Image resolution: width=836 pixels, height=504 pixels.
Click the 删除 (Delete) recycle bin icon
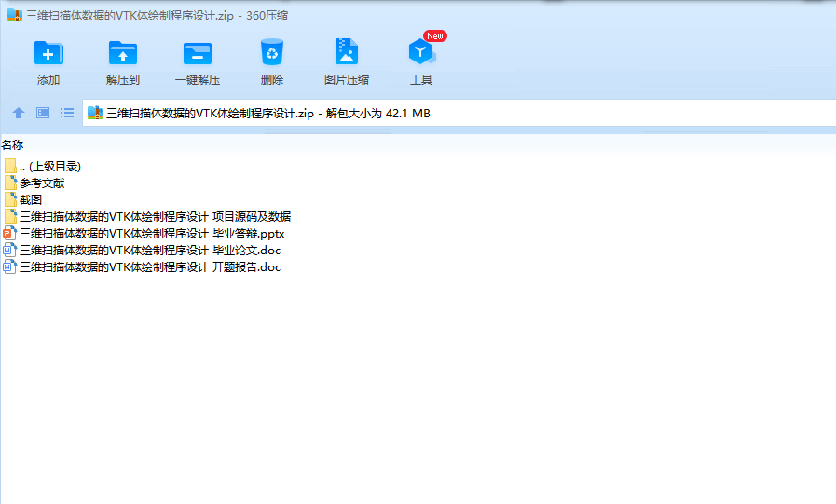click(272, 52)
